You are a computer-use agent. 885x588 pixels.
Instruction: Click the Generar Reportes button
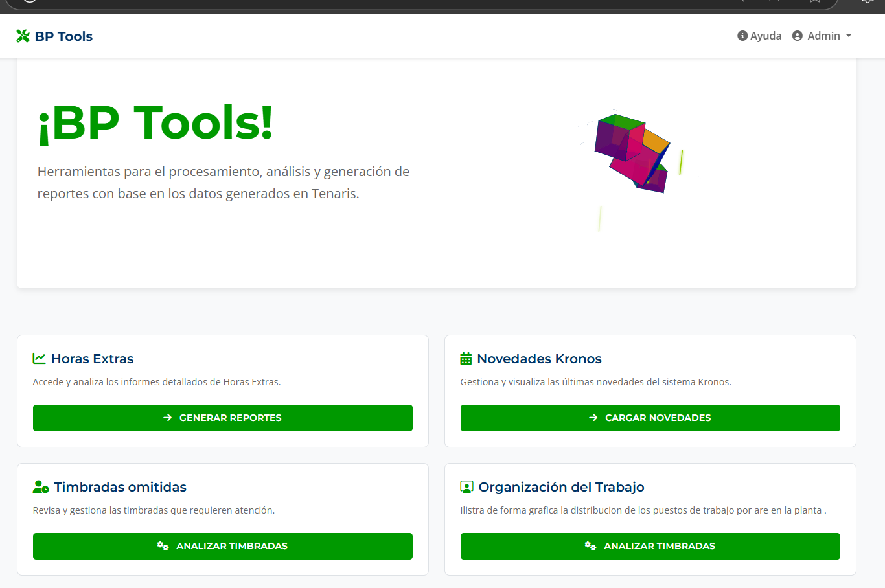tap(223, 418)
